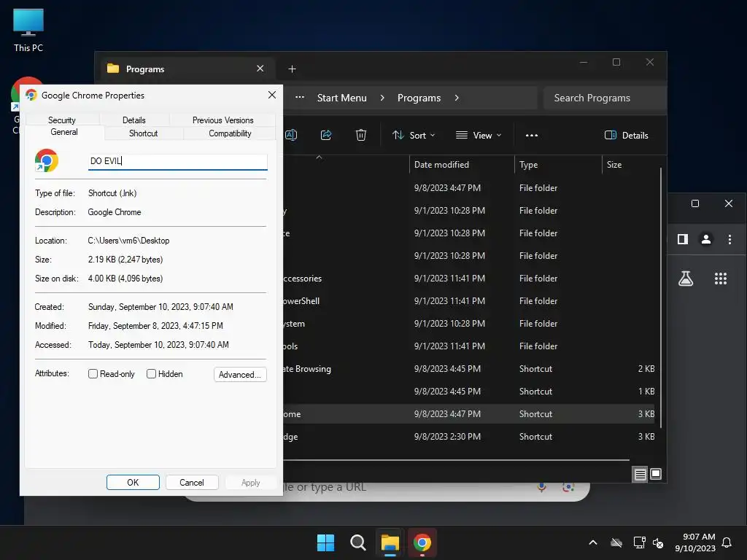Open Chrome three-dot menu
This screenshot has width=747, height=560.
tap(729, 239)
